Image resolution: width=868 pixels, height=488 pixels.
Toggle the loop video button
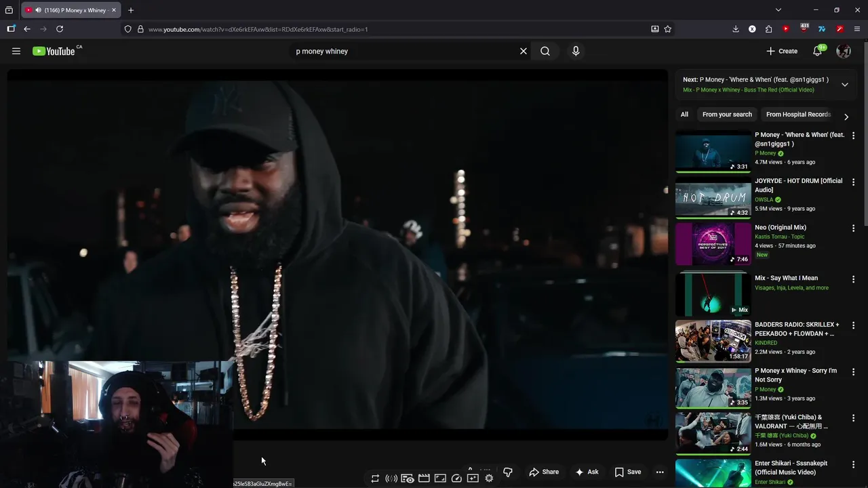pyautogui.click(x=375, y=479)
